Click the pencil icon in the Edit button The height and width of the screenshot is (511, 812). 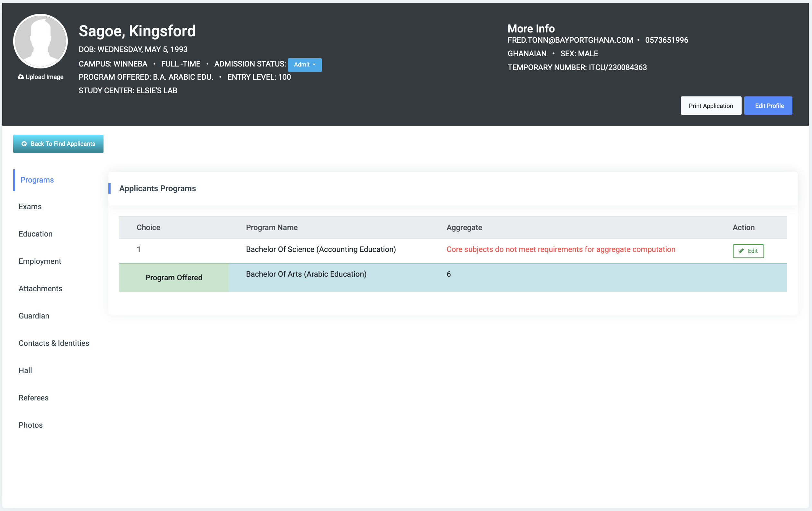(741, 251)
